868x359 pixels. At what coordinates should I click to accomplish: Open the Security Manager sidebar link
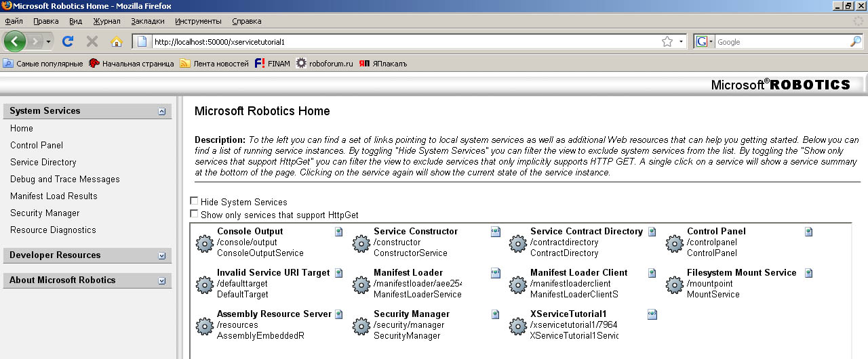click(x=45, y=213)
